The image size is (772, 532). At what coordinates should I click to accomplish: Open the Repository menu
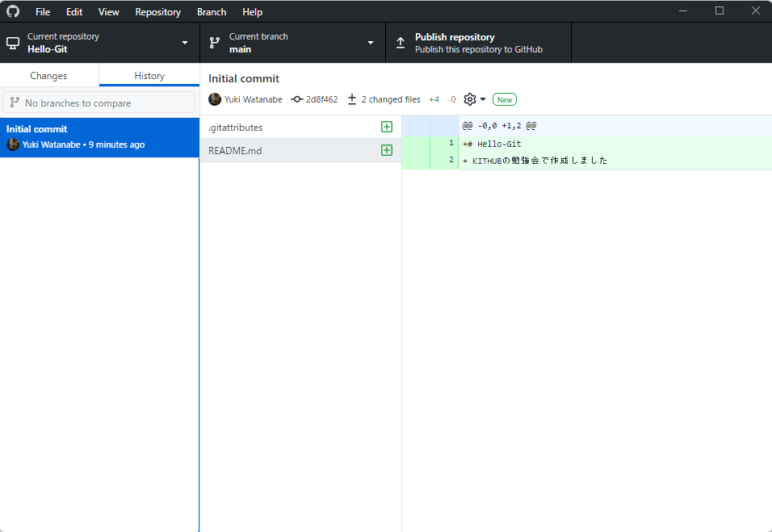coord(157,11)
